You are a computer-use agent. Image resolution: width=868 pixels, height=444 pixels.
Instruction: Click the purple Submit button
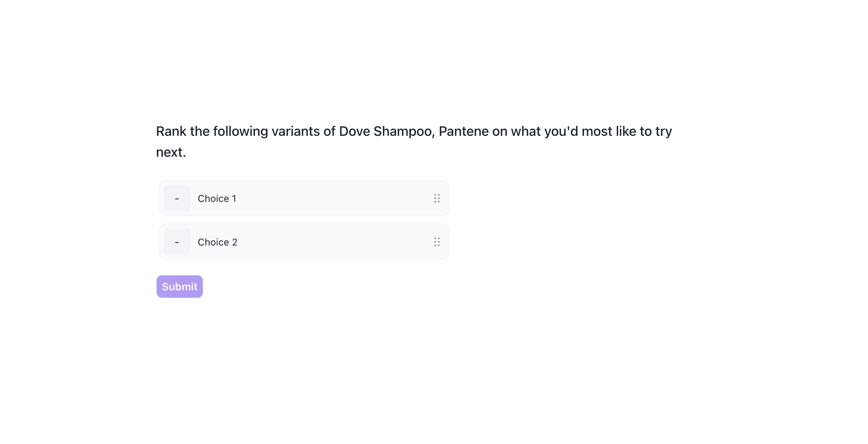coord(179,287)
